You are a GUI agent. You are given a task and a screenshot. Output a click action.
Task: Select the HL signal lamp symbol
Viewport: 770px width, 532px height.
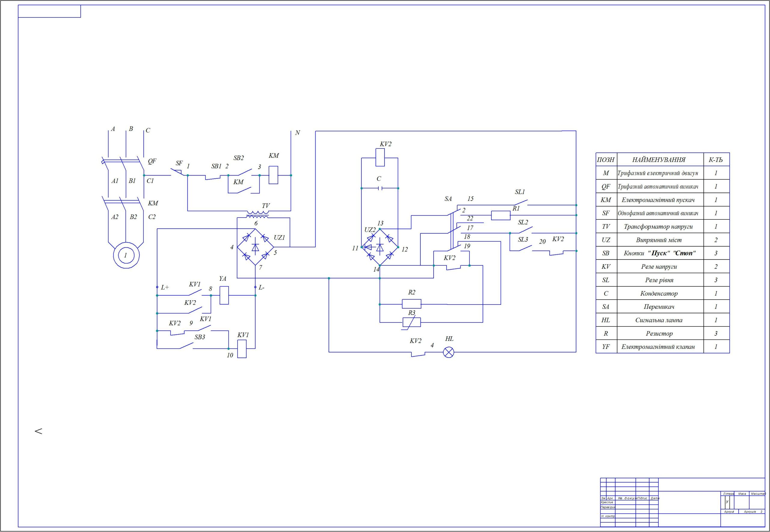click(x=448, y=352)
